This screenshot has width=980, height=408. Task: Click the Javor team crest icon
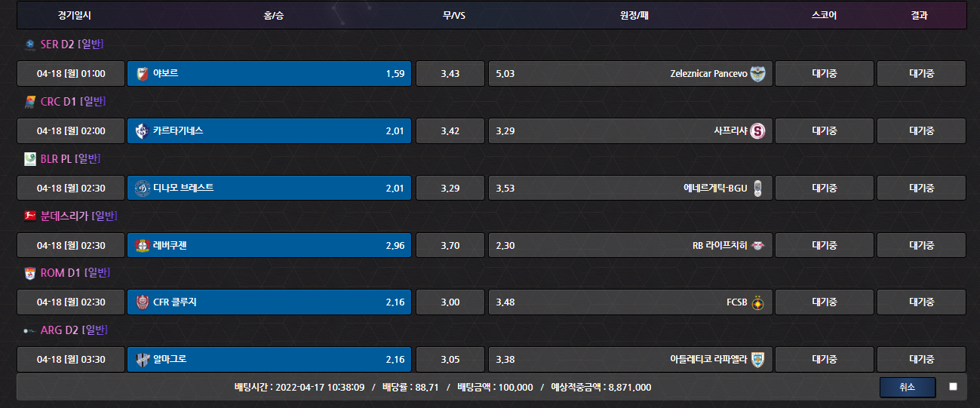click(x=142, y=74)
